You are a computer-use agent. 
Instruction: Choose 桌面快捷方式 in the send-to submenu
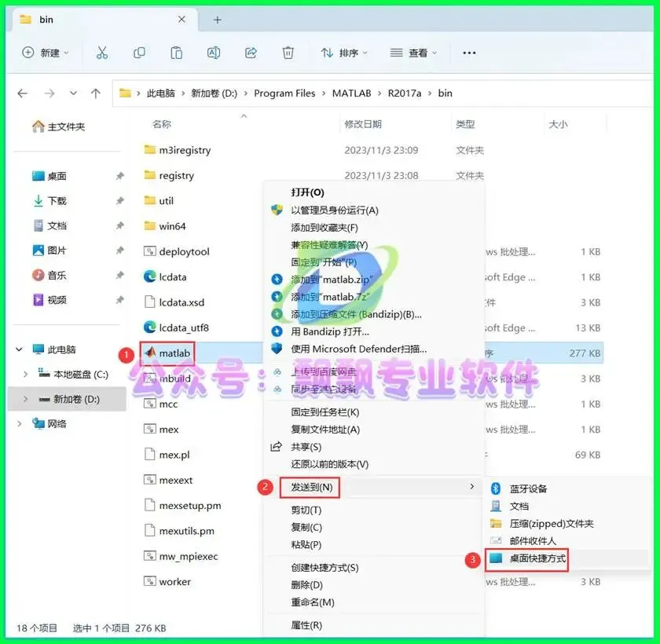[537, 558]
